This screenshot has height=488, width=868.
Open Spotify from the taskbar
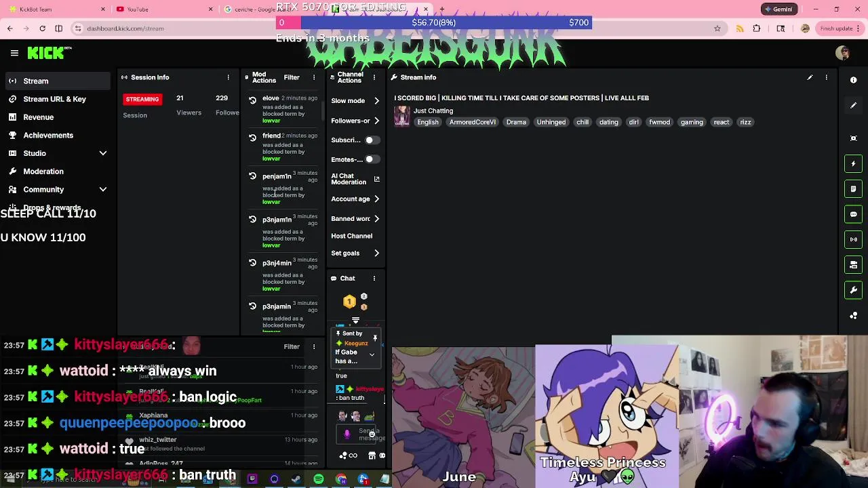319,479
